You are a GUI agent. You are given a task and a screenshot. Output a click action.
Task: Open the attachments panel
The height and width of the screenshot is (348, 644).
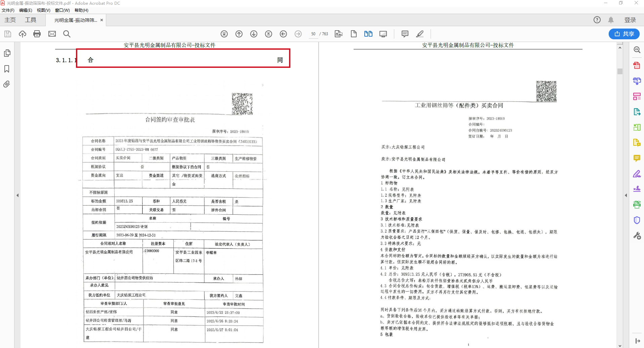(7, 84)
